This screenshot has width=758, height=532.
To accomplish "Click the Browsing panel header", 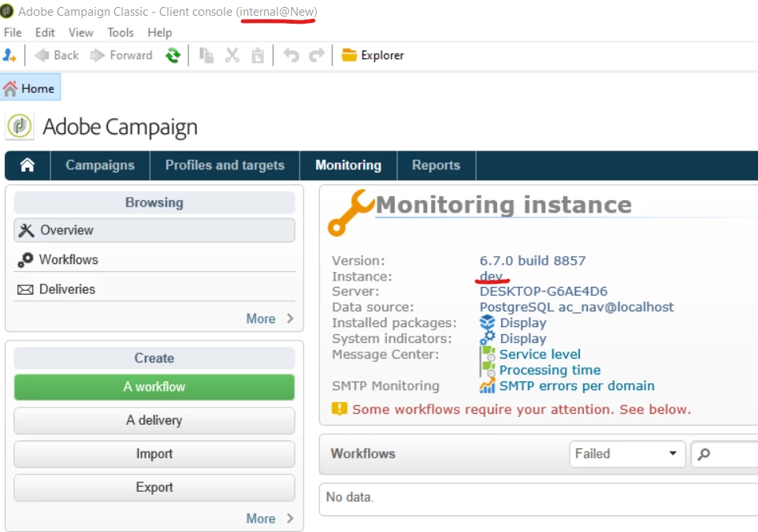I will (154, 202).
